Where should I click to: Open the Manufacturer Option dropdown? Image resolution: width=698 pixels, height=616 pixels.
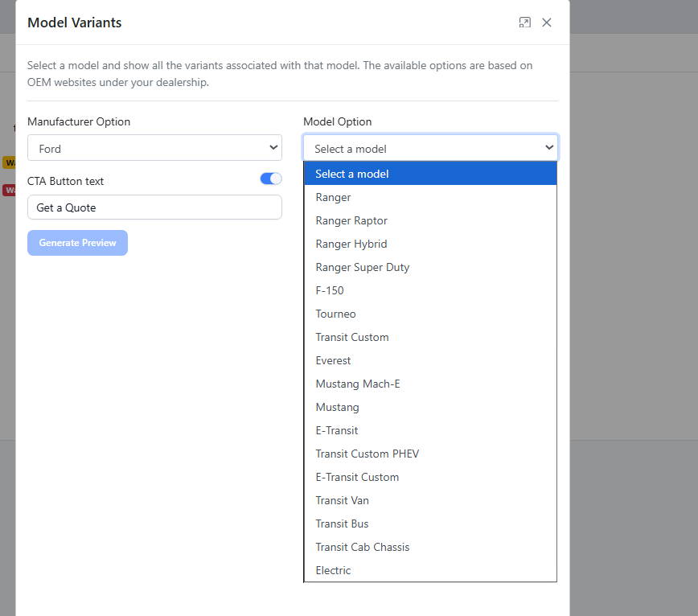pyautogui.click(x=154, y=148)
